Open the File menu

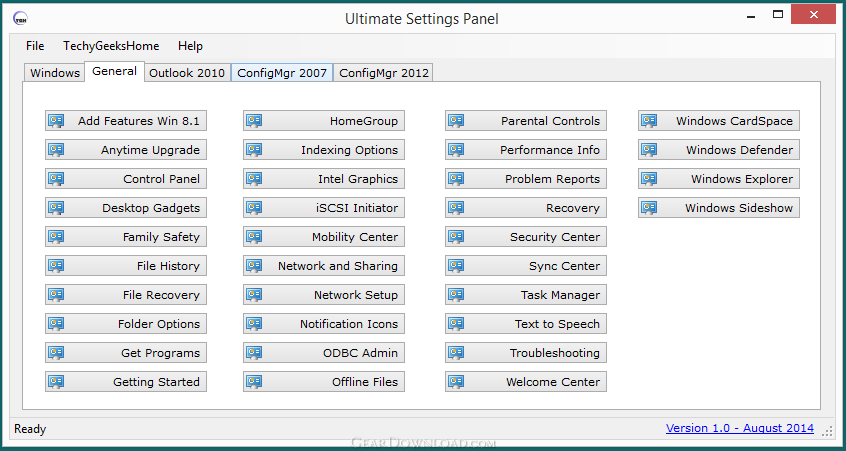[35, 46]
